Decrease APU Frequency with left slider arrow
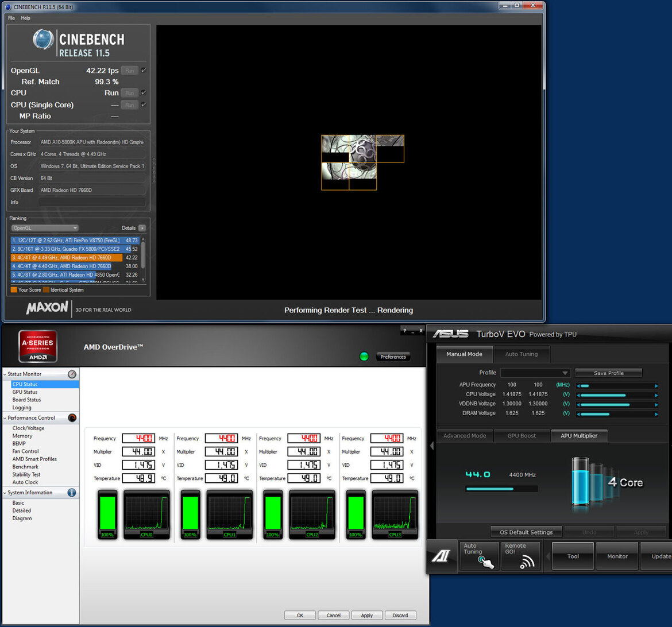Viewport: 672px width, 627px height. (x=578, y=386)
